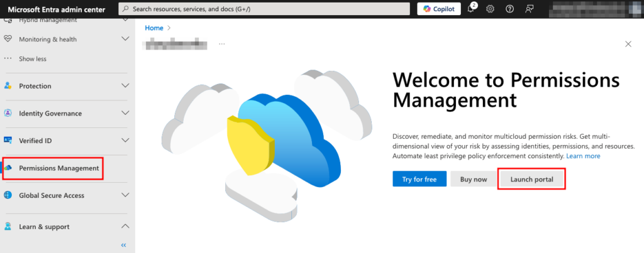Go to the Home breadcrumb link
Image resolution: width=644 pixels, height=253 pixels.
coord(154,28)
